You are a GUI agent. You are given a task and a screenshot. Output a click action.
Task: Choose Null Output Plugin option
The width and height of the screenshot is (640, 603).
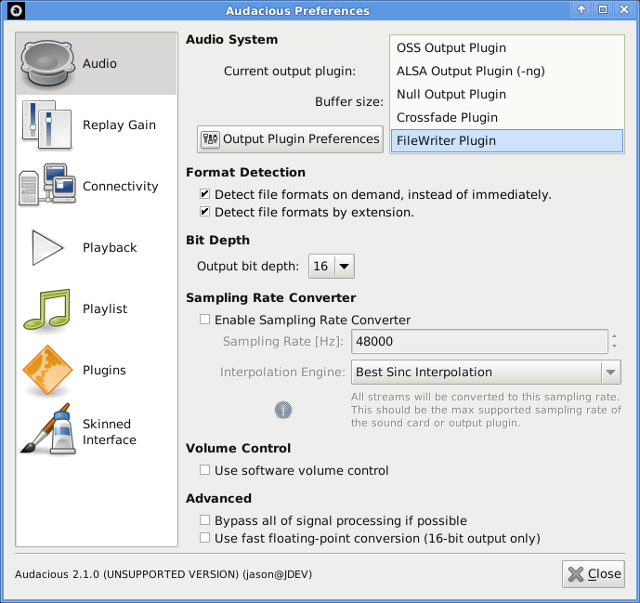coord(507,94)
